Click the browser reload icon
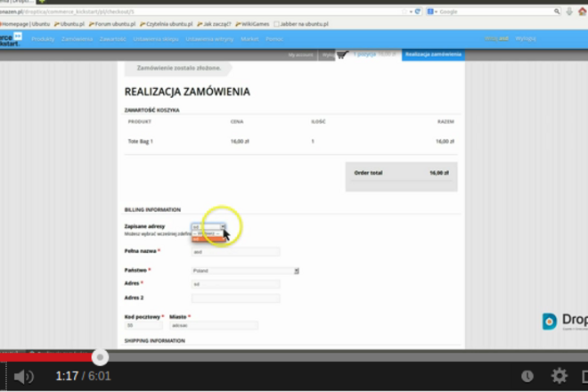The height and width of the screenshot is (392, 588). (417, 12)
